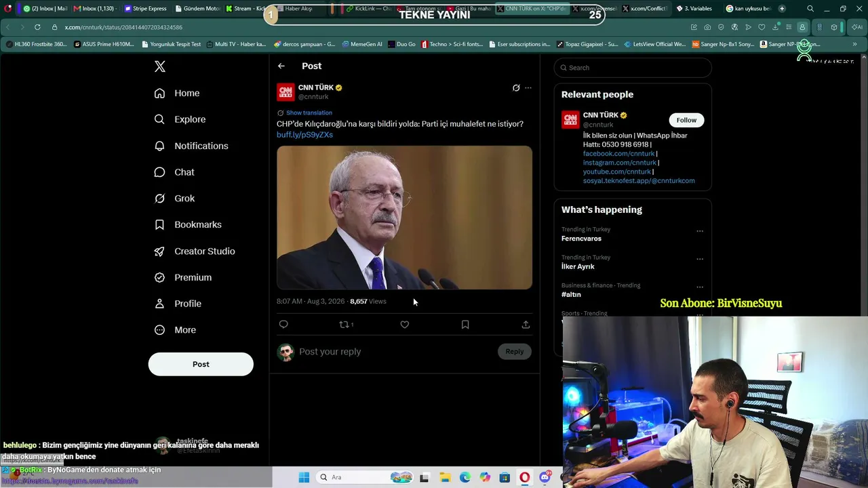The width and height of the screenshot is (868, 488).
Task: Open the buff.ly/pS9yZXs link
Action: (304, 135)
